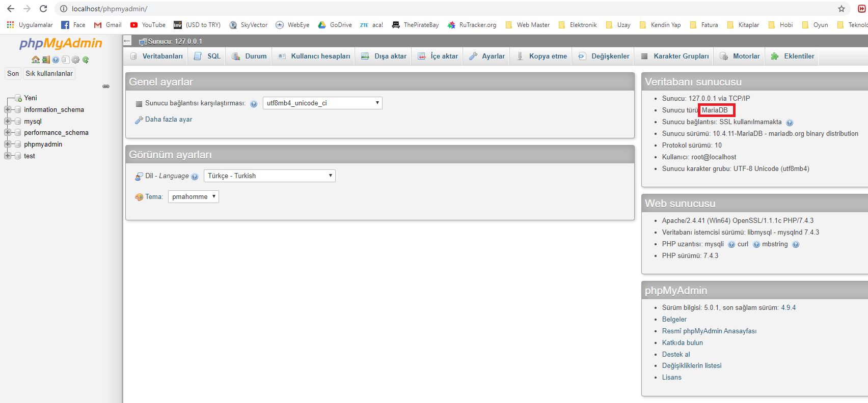The width and height of the screenshot is (868, 403).
Task: Click the database icon beside mysql
Action: pyautogui.click(x=18, y=121)
